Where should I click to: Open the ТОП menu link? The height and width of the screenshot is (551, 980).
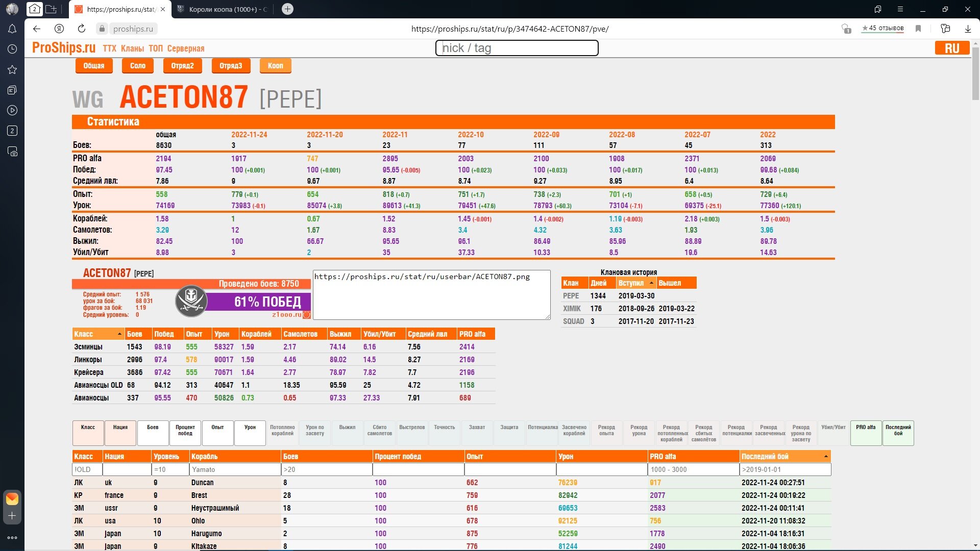coord(156,48)
